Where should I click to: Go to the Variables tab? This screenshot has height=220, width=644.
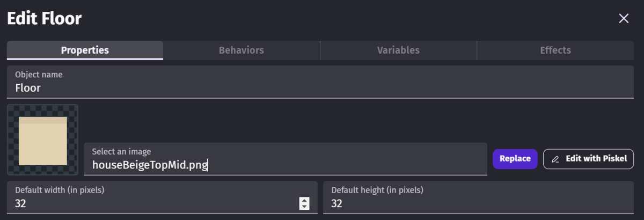tap(398, 50)
